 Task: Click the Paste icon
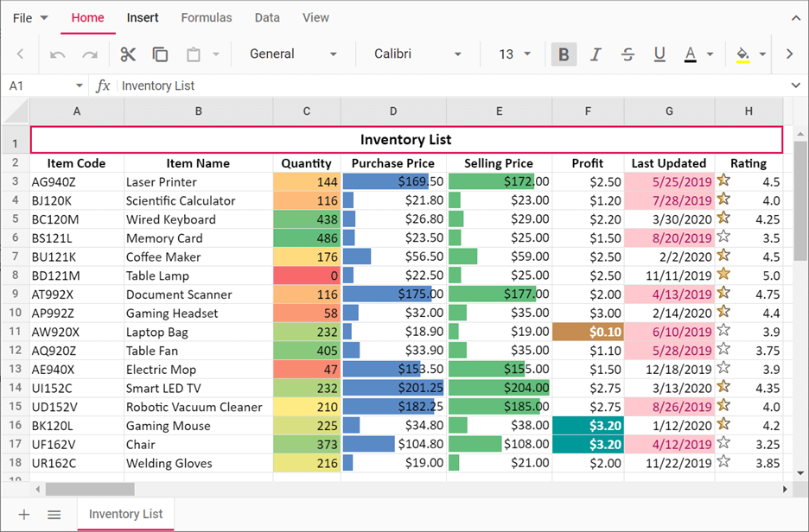[x=192, y=54]
